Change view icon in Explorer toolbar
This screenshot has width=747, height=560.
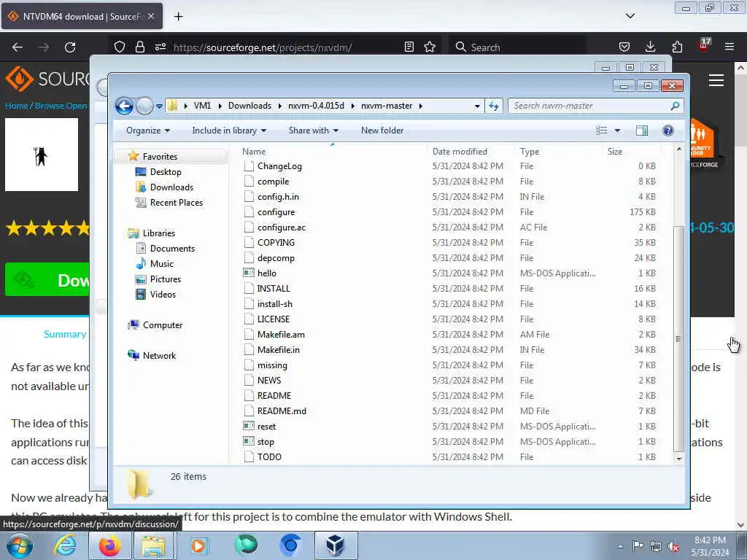tap(602, 131)
